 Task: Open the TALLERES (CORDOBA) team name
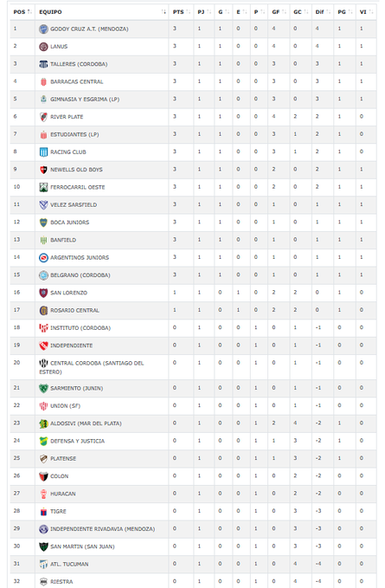click(x=79, y=64)
